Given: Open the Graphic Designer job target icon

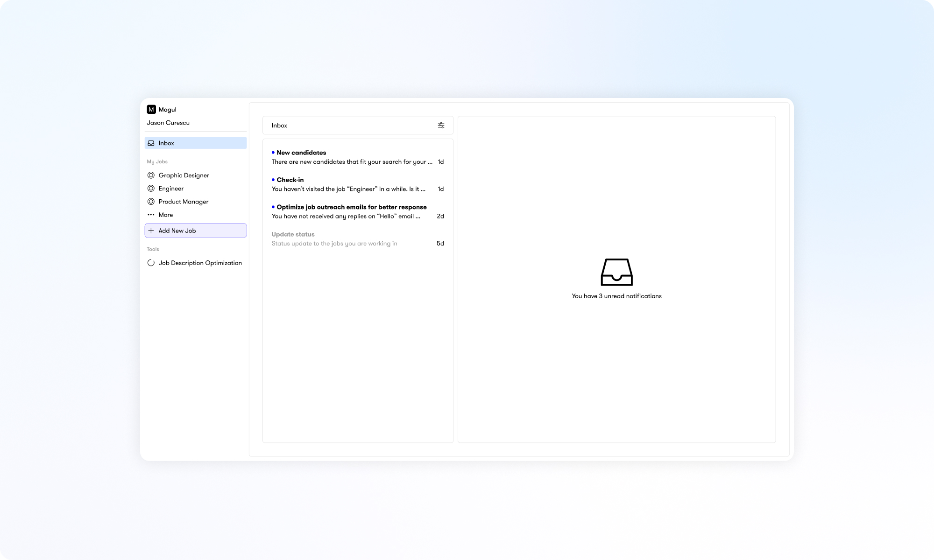Looking at the screenshot, I should (x=151, y=175).
